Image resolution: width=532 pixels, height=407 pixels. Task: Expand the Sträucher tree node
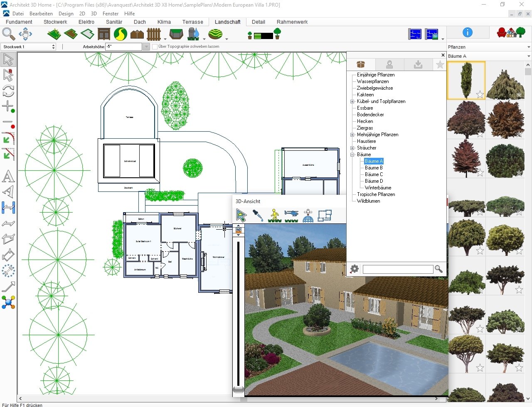pos(352,148)
